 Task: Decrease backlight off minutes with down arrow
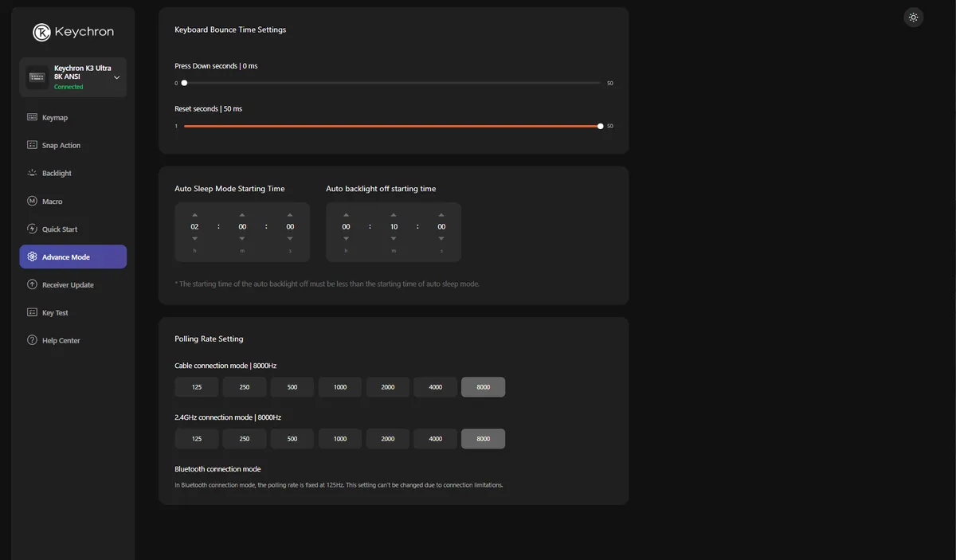tap(394, 238)
